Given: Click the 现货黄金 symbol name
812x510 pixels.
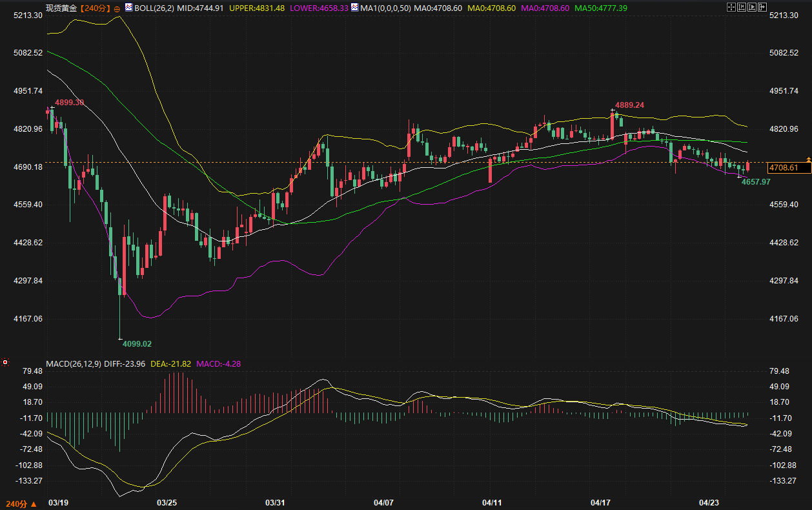Looking at the screenshot, I should (x=62, y=8).
